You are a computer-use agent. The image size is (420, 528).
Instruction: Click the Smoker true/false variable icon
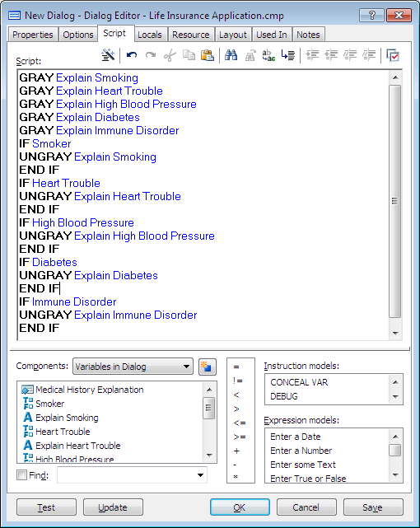(28, 404)
